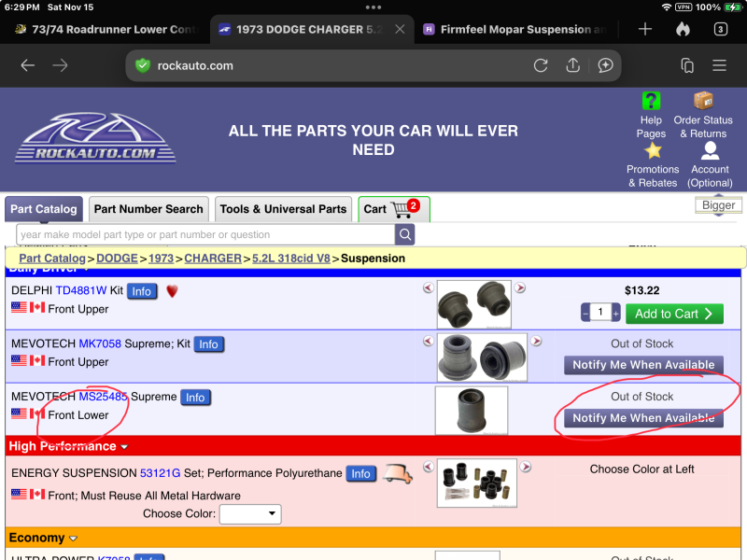Click the MS25485 part number link
The image size is (747, 560).
coord(103,397)
